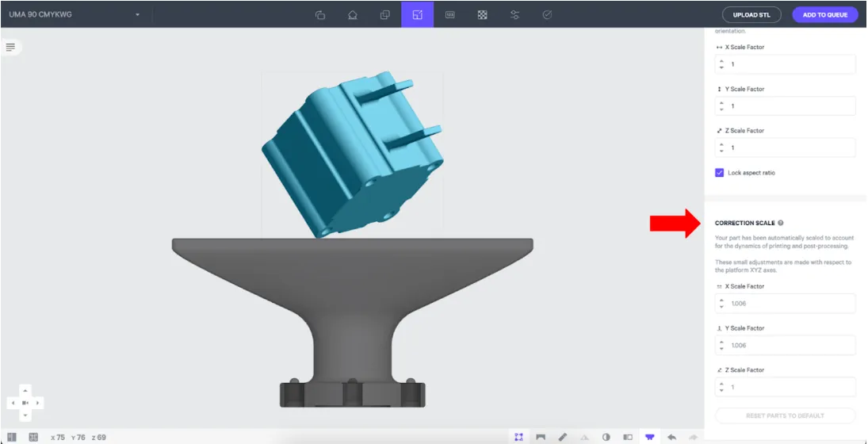
Task: Click the stepper arrows on top Z Scale Factor
Action: point(721,147)
